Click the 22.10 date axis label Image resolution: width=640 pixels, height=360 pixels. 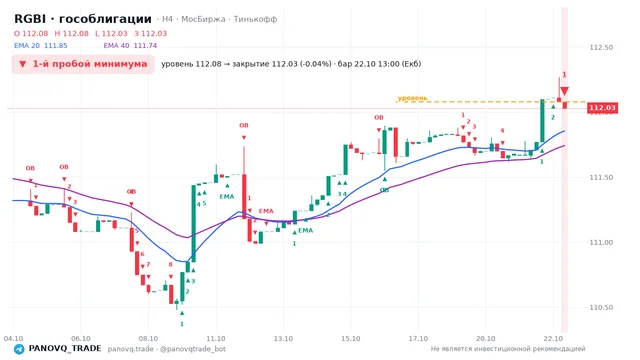(x=553, y=338)
